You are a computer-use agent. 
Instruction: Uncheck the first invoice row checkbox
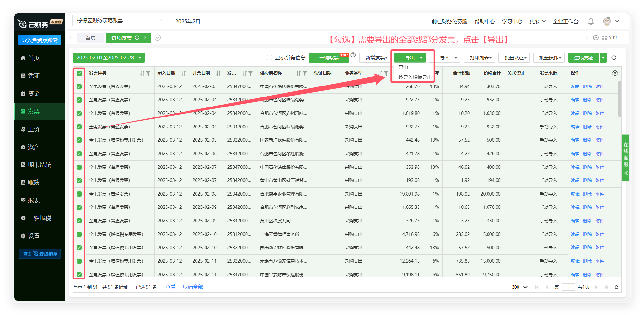pyautogui.click(x=79, y=86)
